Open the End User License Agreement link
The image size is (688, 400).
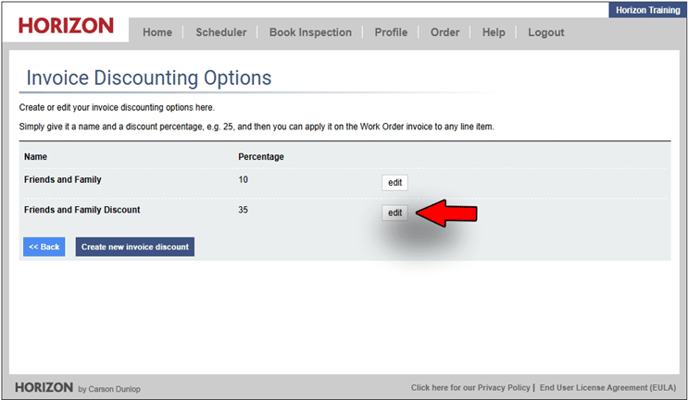[x=607, y=387]
